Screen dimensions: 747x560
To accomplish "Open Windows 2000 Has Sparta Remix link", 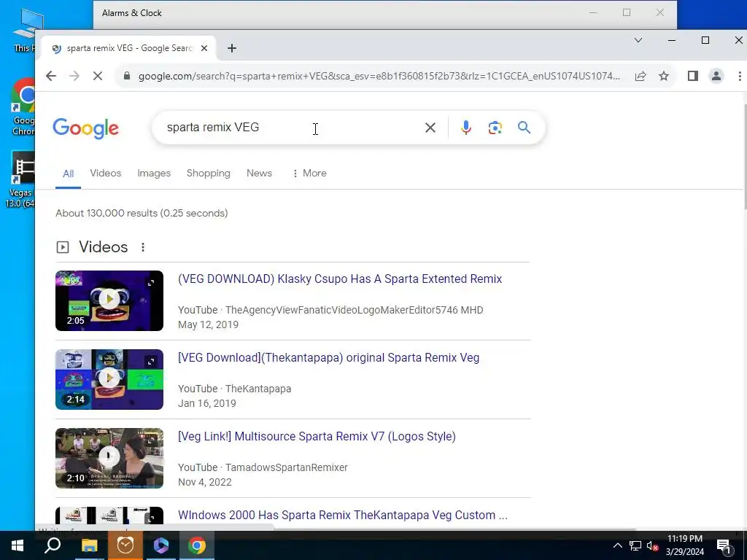I will [x=343, y=516].
